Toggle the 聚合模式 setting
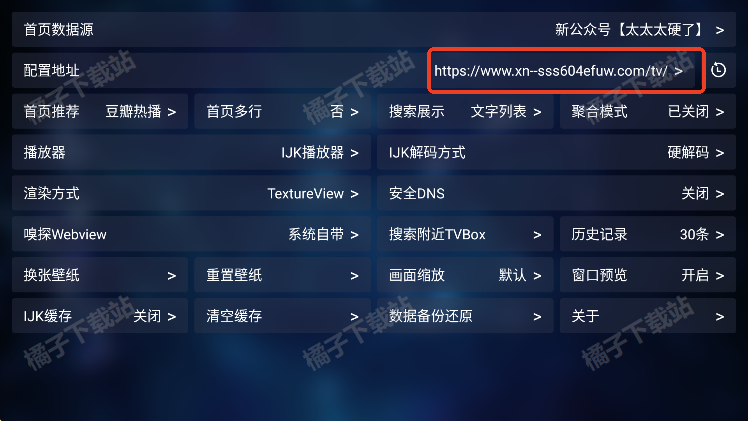This screenshot has height=421, width=748. [648, 112]
